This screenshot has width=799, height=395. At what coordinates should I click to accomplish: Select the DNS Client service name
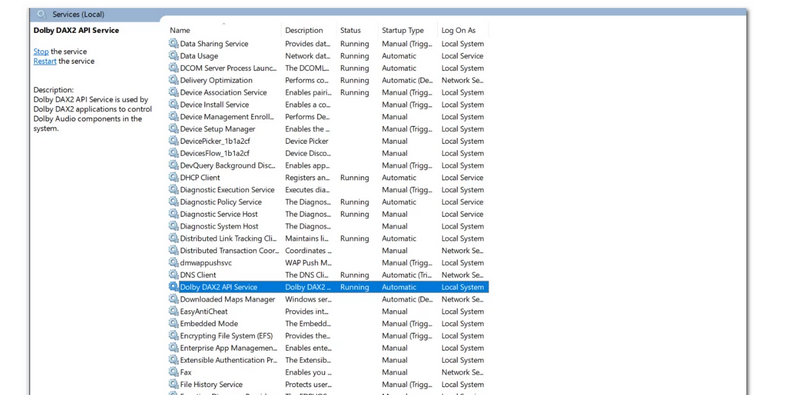pyautogui.click(x=198, y=275)
